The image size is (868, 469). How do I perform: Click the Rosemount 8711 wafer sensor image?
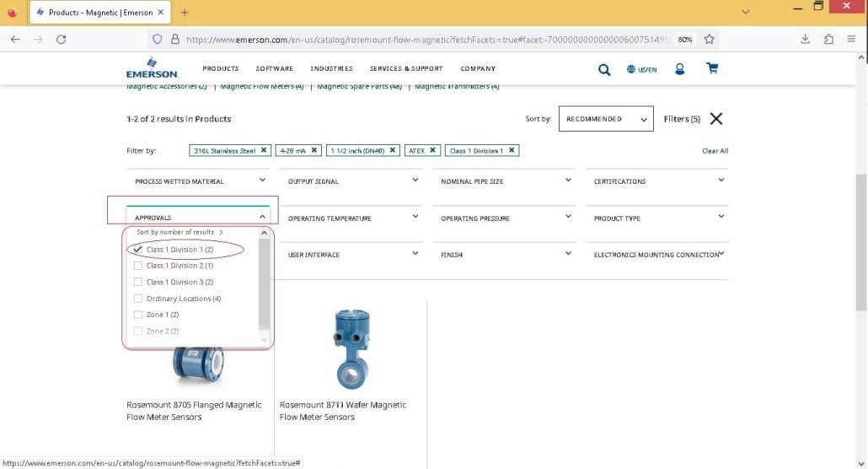coord(351,349)
